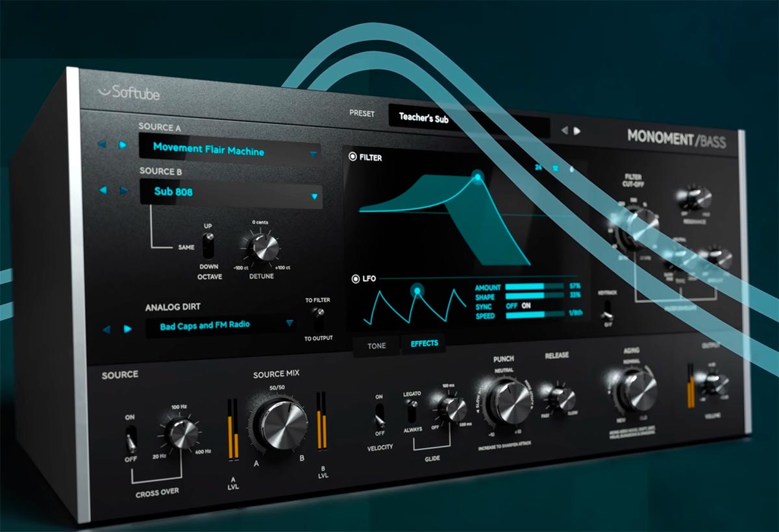Set LFO Sync to ON
Screen dimensions: 779x532
(526, 306)
